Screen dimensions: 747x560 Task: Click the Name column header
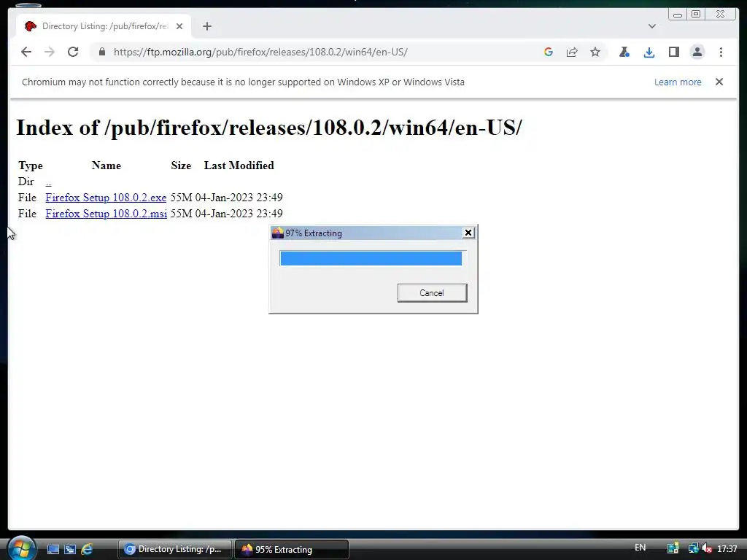pos(107,166)
